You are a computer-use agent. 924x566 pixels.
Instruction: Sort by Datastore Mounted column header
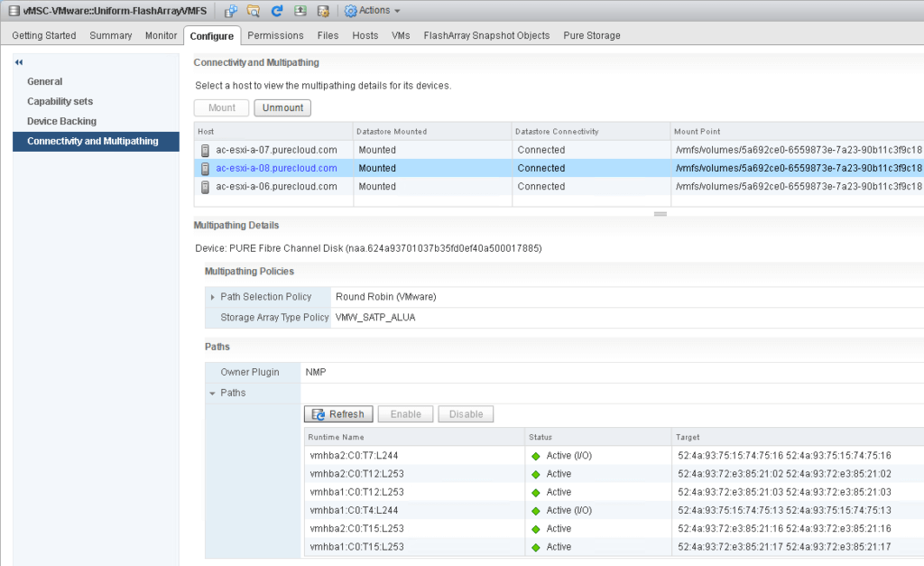click(433, 132)
